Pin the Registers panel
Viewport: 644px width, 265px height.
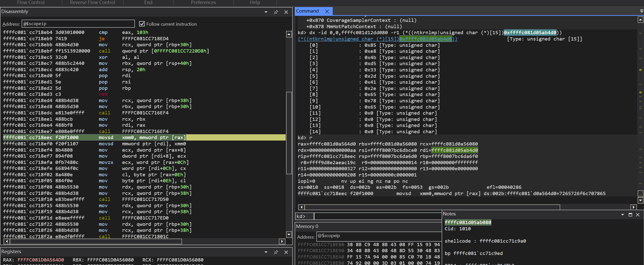tap(276, 252)
